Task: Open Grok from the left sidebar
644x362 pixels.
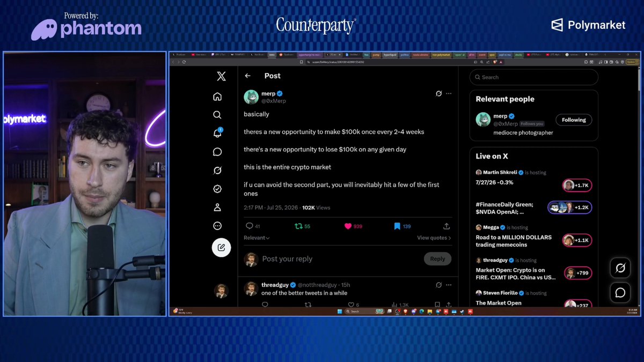Action: pos(217,171)
